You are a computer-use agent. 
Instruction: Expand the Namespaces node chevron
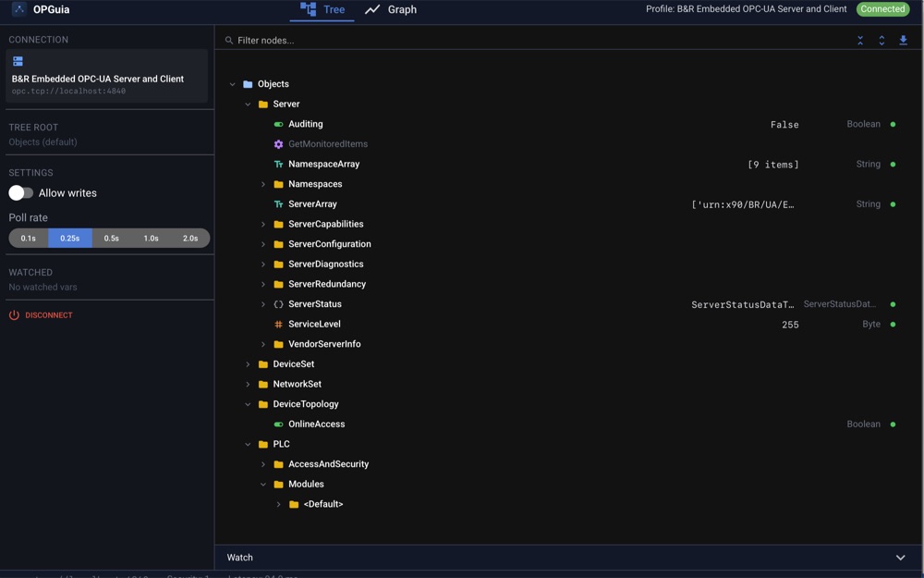[x=262, y=184]
